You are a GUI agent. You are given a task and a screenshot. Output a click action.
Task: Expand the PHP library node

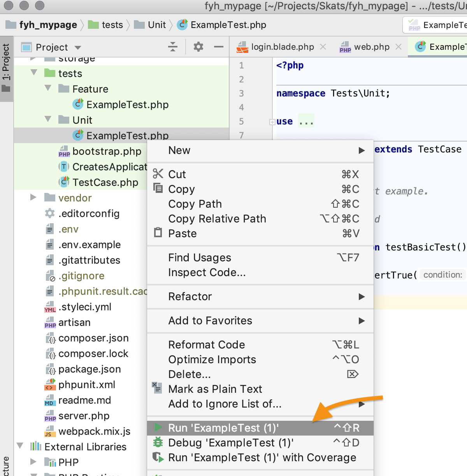tap(33, 462)
